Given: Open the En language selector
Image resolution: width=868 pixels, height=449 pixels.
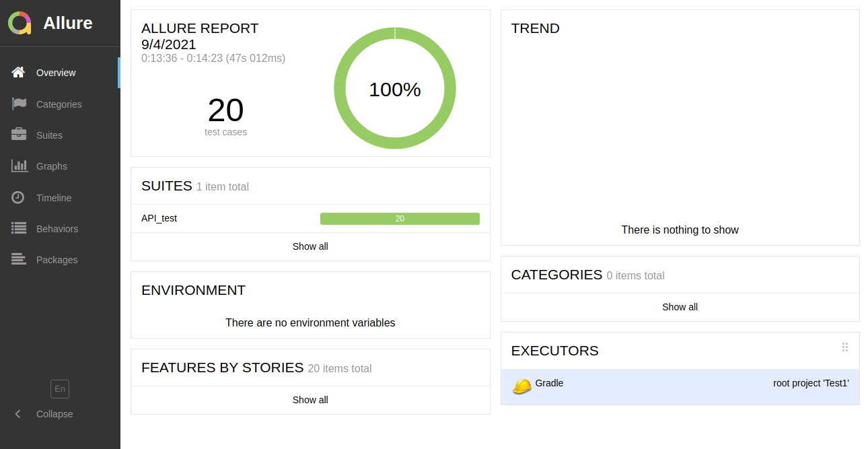Looking at the screenshot, I should click(60, 389).
